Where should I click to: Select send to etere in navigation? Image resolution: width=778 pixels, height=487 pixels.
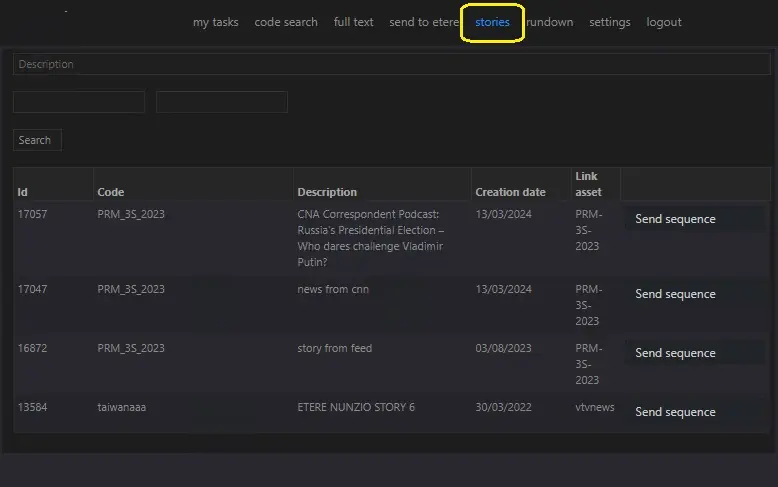pyautogui.click(x=424, y=22)
